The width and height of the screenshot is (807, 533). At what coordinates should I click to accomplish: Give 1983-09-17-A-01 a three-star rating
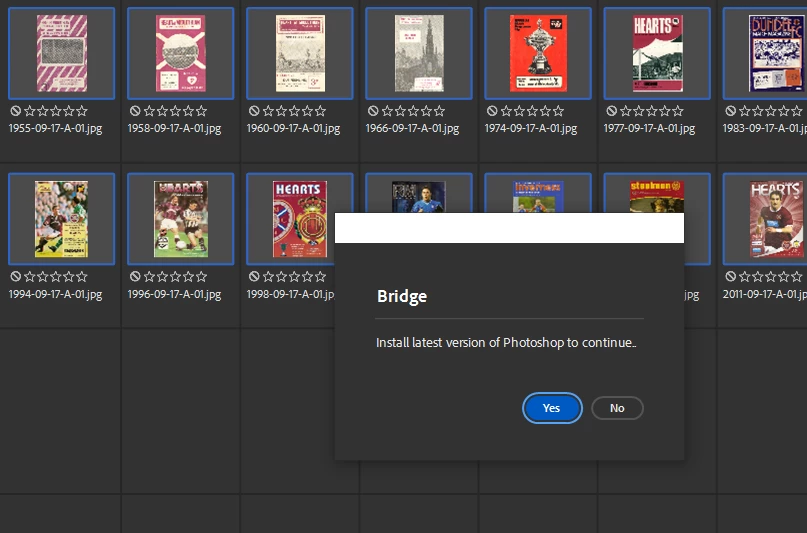[x=771, y=111]
